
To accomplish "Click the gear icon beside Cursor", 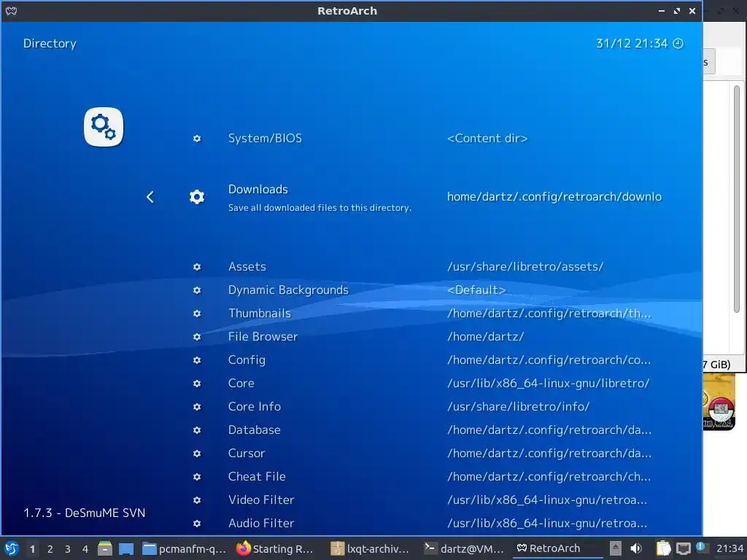I will click(x=197, y=454).
